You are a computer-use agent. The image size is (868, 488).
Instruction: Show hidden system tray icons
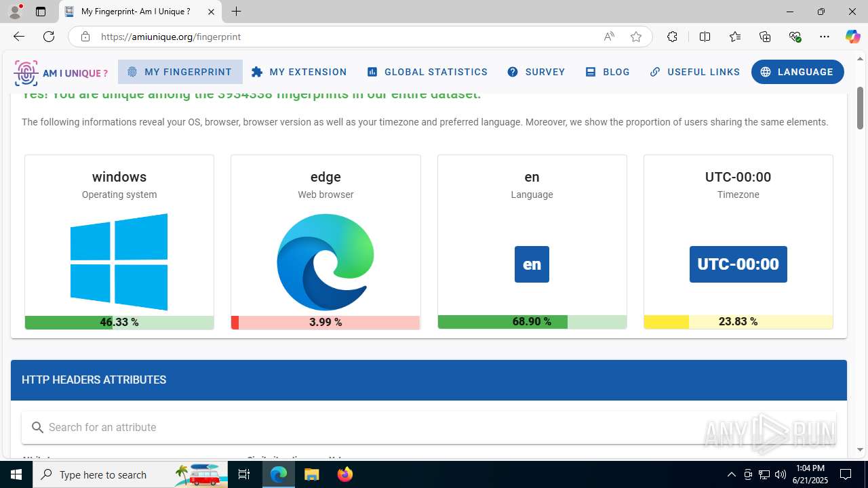point(731,474)
